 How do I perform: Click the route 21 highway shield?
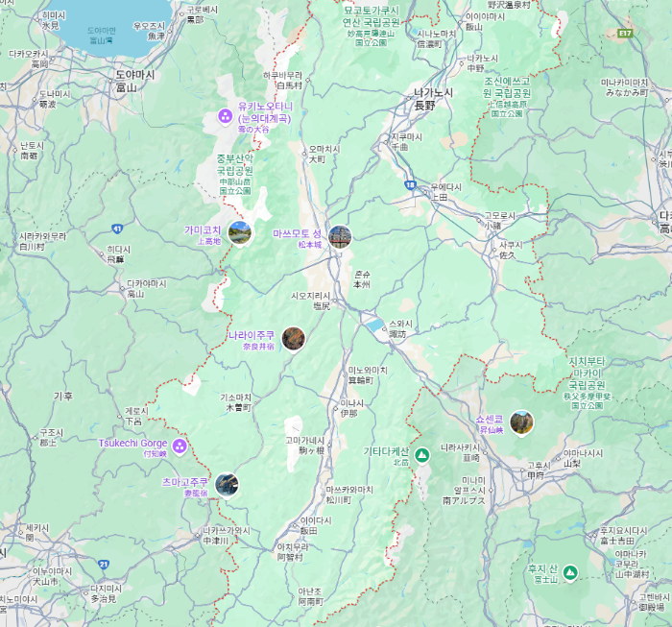104,564
